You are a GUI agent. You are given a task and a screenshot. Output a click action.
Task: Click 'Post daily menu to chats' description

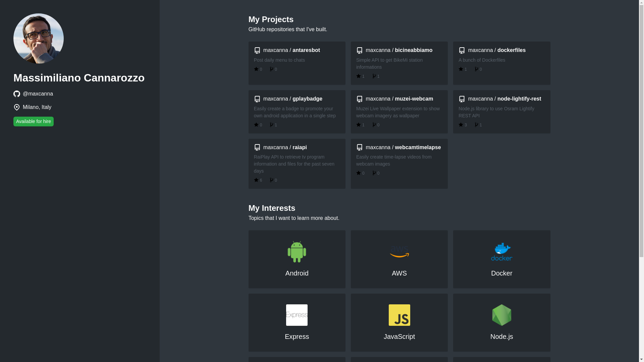pos(279,60)
